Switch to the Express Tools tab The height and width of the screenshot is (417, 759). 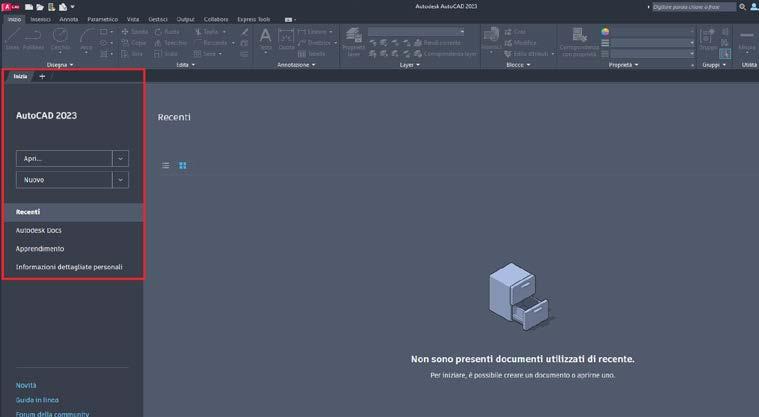click(254, 19)
